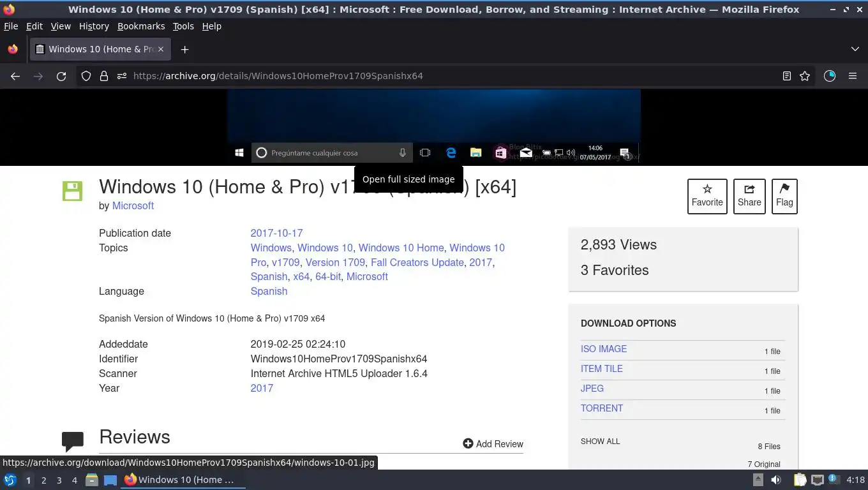The image size is (868, 490).
Task: Show site security via the padlock icon
Action: [104, 76]
